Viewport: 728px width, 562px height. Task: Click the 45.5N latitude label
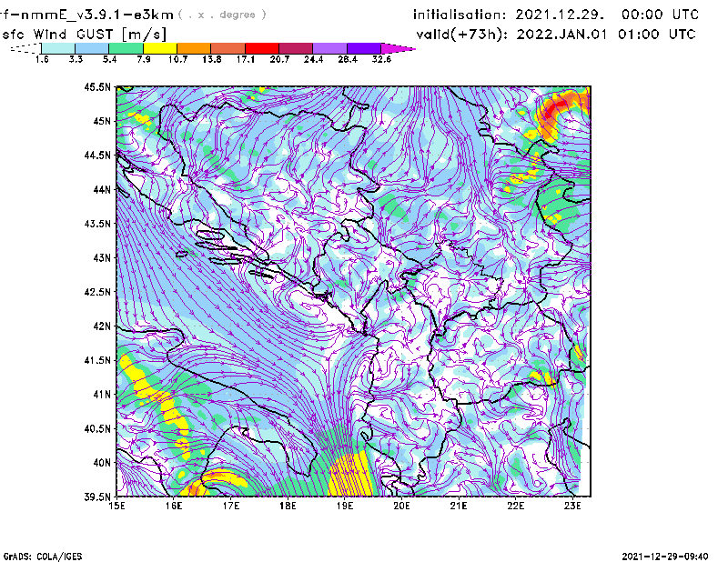click(x=97, y=86)
